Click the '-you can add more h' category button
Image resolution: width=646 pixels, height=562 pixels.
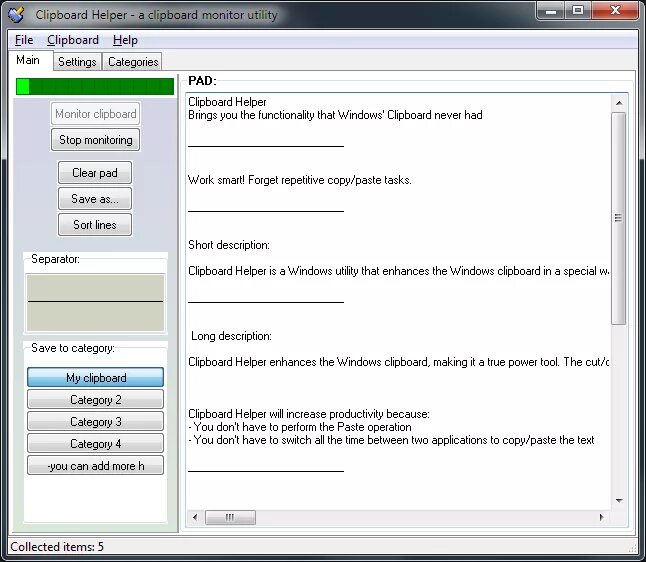click(x=96, y=466)
